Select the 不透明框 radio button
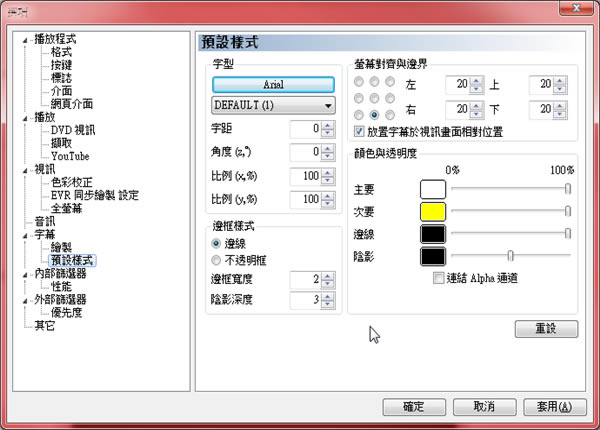Image resolution: width=600 pixels, height=430 pixels. pyautogui.click(x=217, y=258)
